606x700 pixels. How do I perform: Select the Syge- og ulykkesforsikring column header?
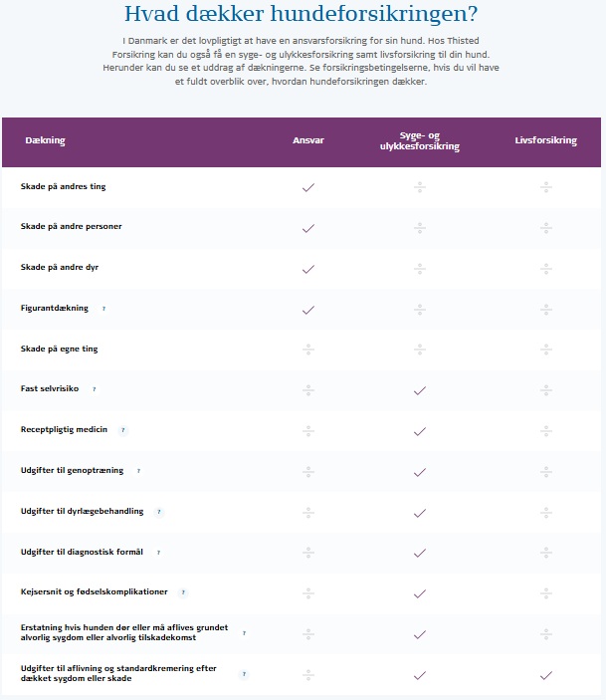[x=420, y=141]
